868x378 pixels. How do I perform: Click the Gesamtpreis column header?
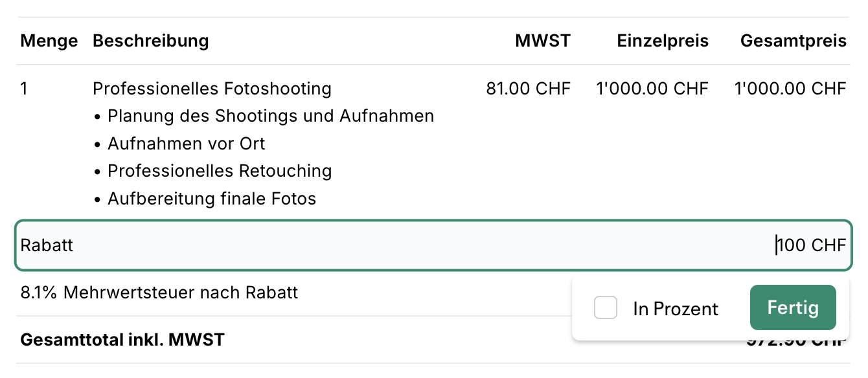[x=794, y=40]
